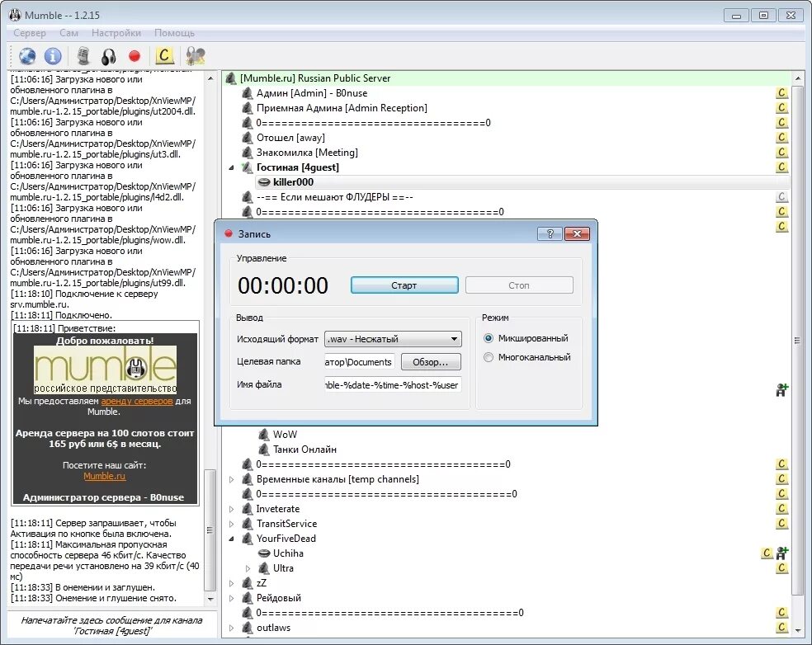Open the Сам menu
Viewport: 812px width, 645px height.
tap(68, 33)
